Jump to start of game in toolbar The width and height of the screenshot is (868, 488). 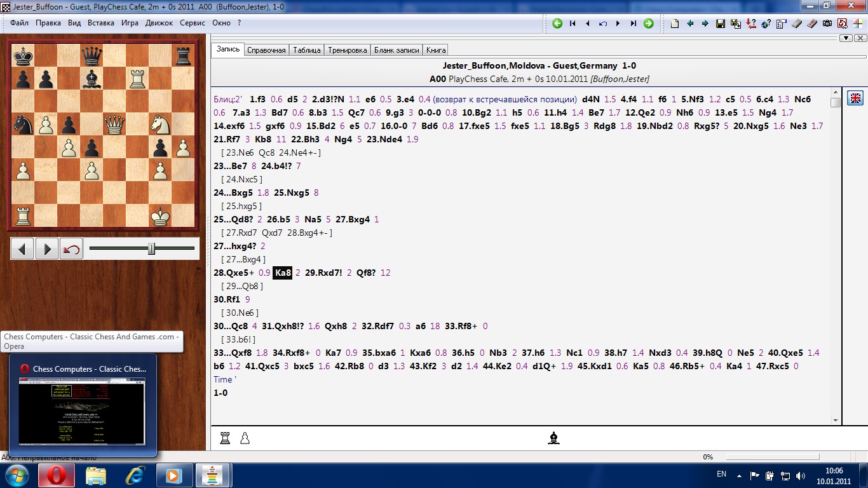pyautogui.click(x=573, y=24)
